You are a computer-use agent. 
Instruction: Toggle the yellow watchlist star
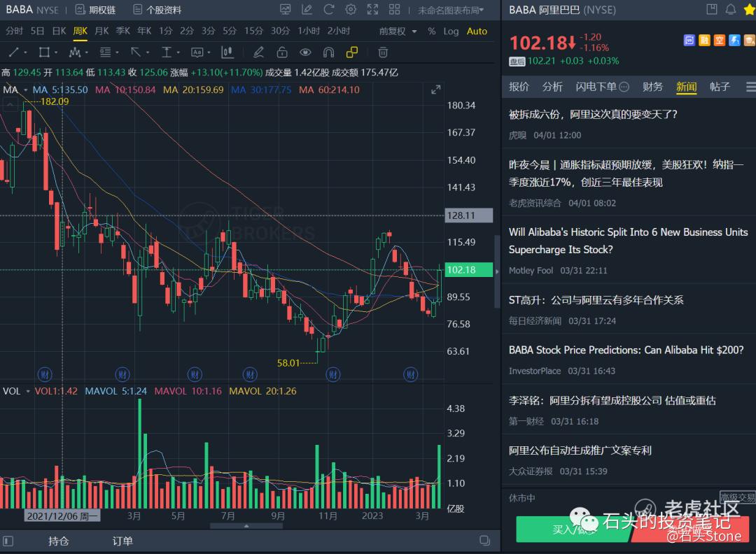750,9
